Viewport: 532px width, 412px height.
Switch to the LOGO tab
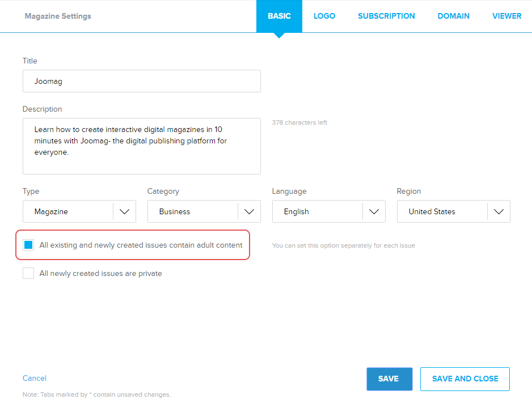(324, 16)
